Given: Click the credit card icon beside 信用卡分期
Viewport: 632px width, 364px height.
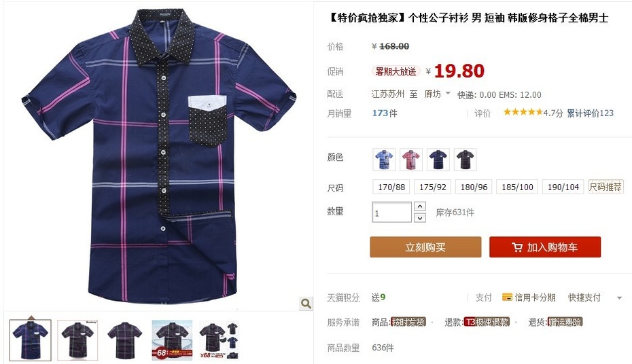Looking at the screenshot, I should point(507,297).
